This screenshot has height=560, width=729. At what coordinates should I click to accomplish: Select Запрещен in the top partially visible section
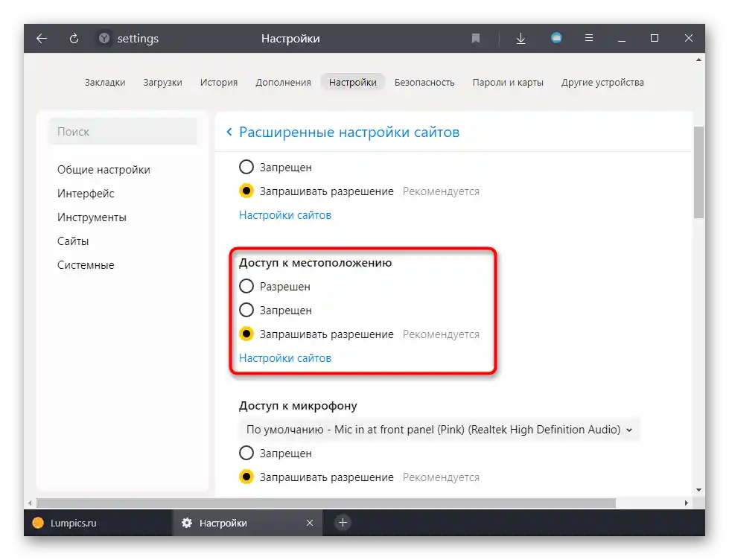point(246,167)
